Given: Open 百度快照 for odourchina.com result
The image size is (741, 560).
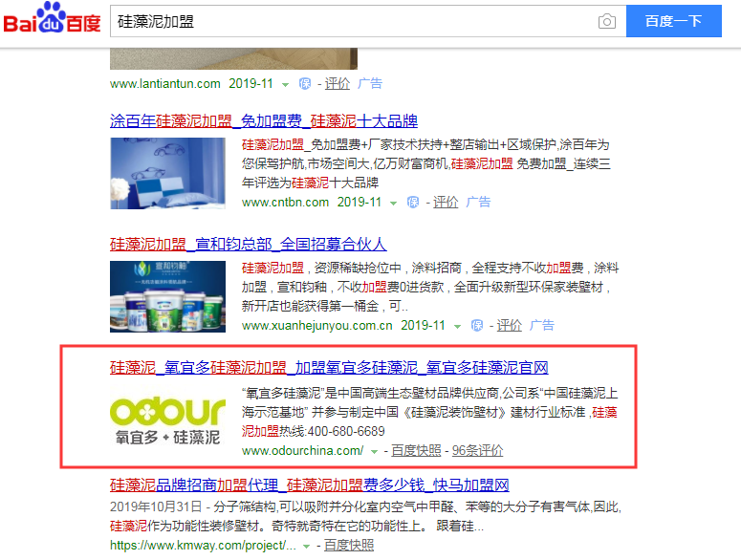Looking at the screenshot, I should click(416, 450).
